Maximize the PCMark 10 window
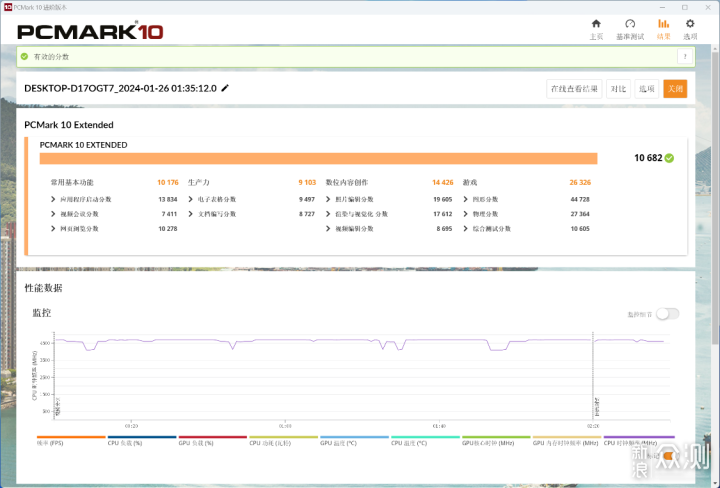This screenshot has height=488, width=720. [685, 7]
